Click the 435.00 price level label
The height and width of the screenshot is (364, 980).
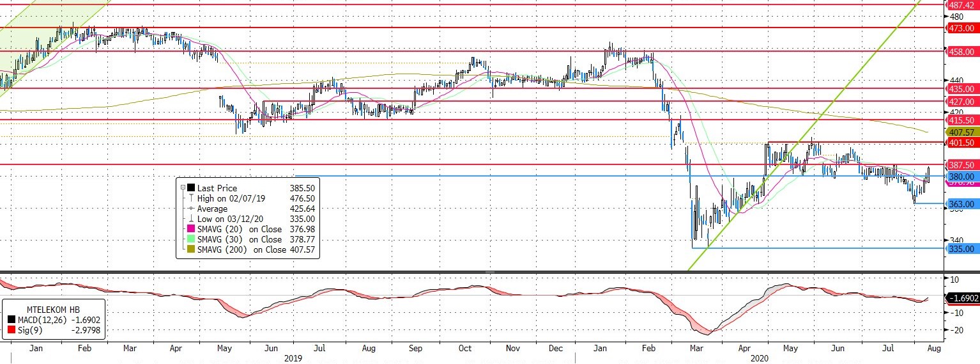click(x=962, y=89)
